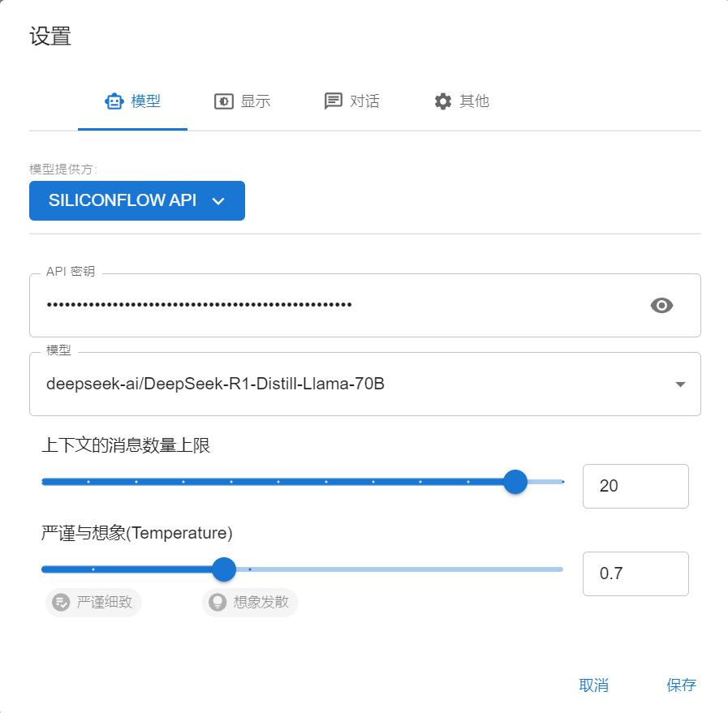Click the chevron on the SILICONFLOW API button
Viewport: 728px width, 713px height.
tap(218, 201)
